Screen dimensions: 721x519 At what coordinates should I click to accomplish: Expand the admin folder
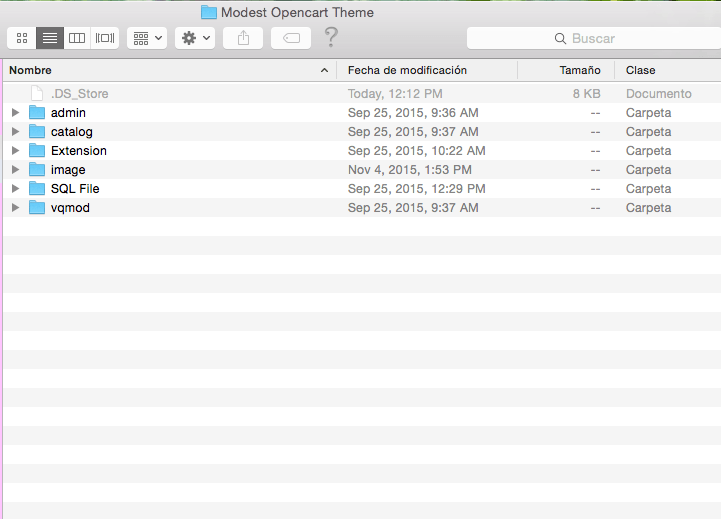click(x=15, y=113)
